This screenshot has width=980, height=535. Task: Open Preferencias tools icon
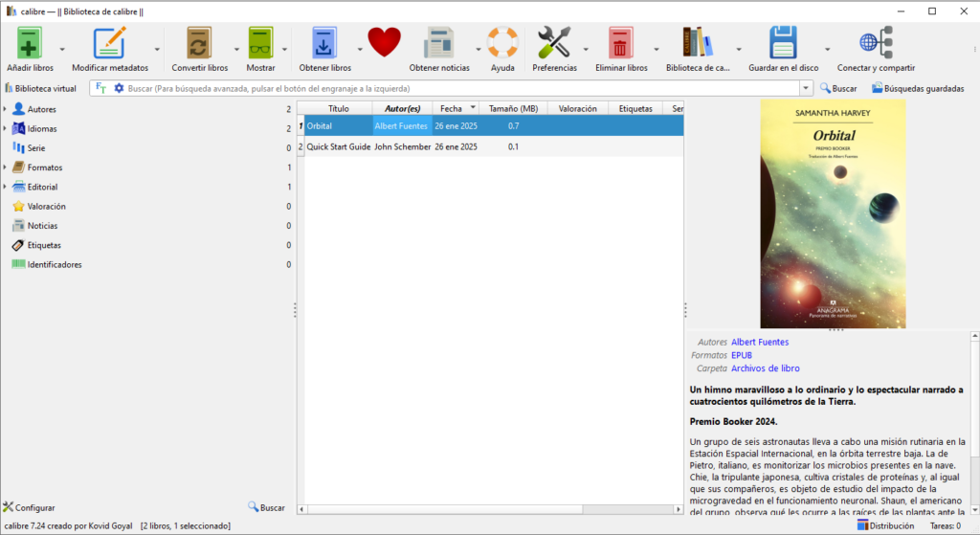click(x=554, y=44)
